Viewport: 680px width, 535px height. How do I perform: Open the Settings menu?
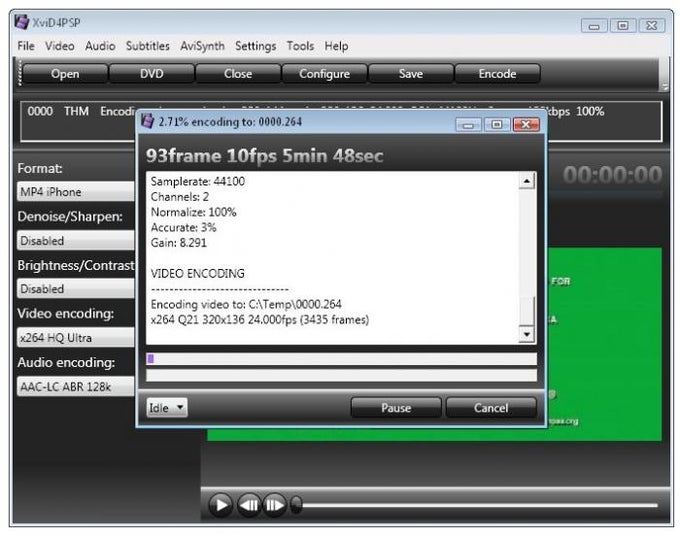tap(255, 46)
